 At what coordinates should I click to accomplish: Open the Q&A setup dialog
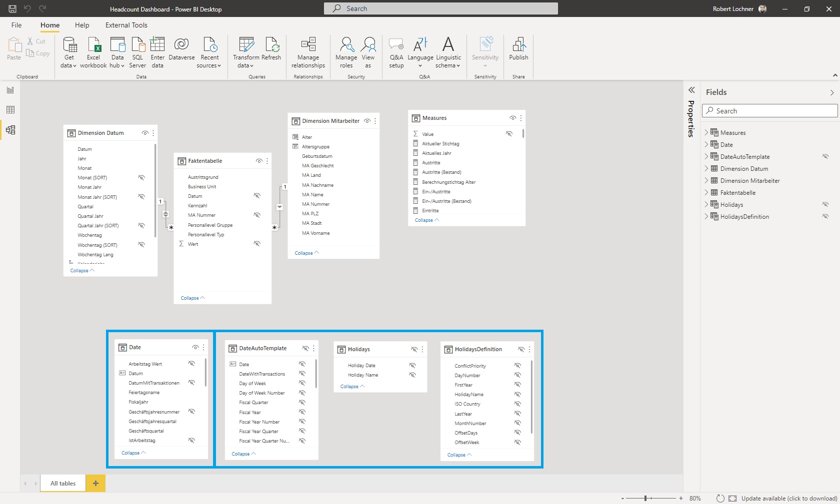coord(396,52)
